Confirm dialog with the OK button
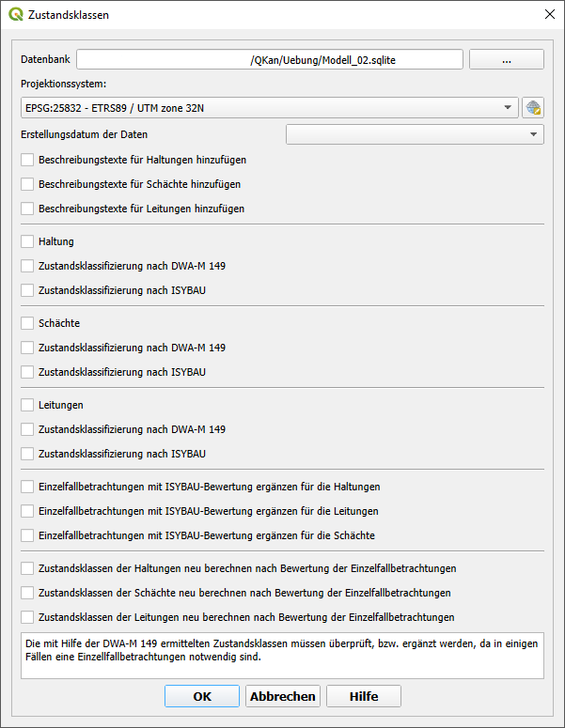Image resolution: width=565 pixels, height=728 pixels. point(202,696)
